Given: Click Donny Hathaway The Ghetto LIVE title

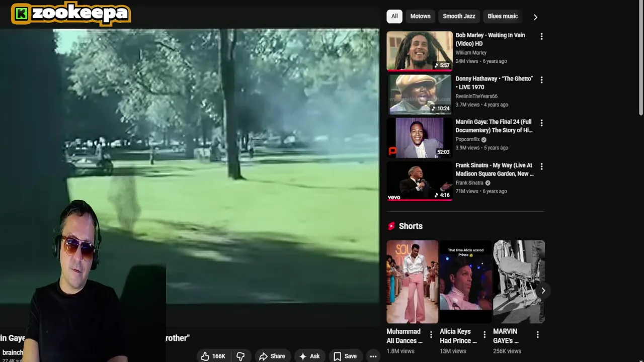Looking at the screenshot, I should point(494,82).
